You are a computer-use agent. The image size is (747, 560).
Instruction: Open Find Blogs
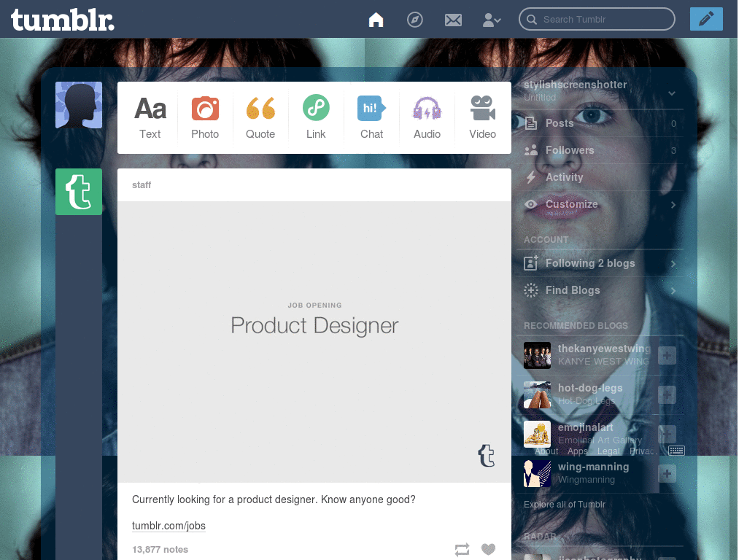(600, 290)
